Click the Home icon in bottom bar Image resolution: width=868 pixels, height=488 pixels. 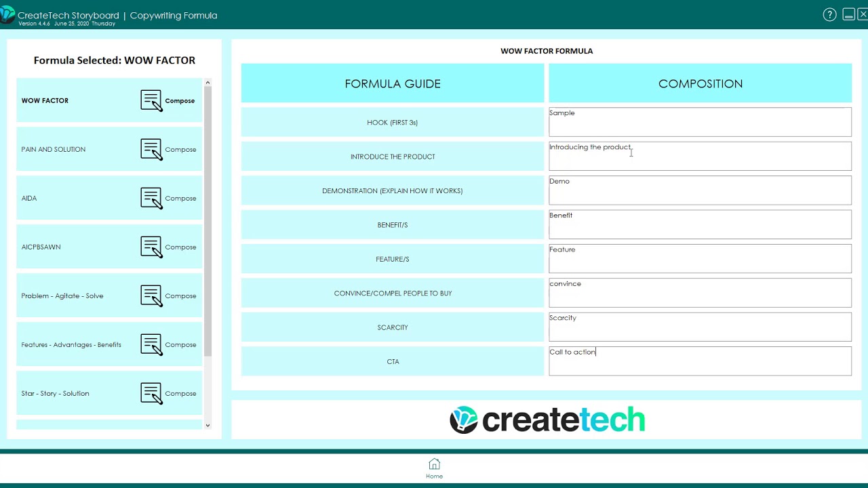(x=434, y=464)
